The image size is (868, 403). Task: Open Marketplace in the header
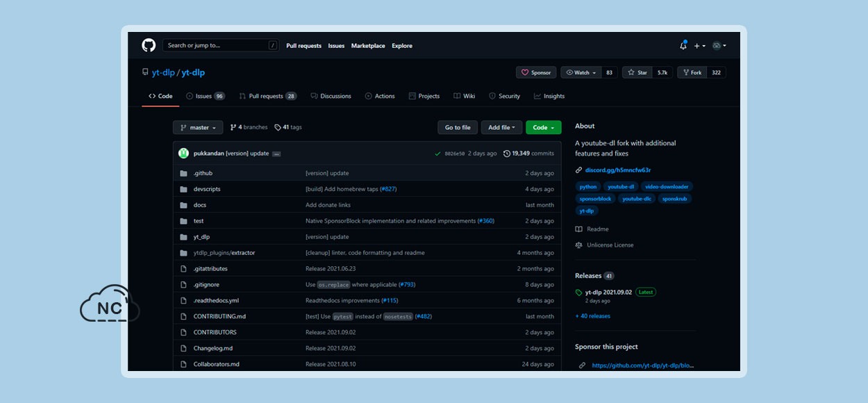coord(368,46)
